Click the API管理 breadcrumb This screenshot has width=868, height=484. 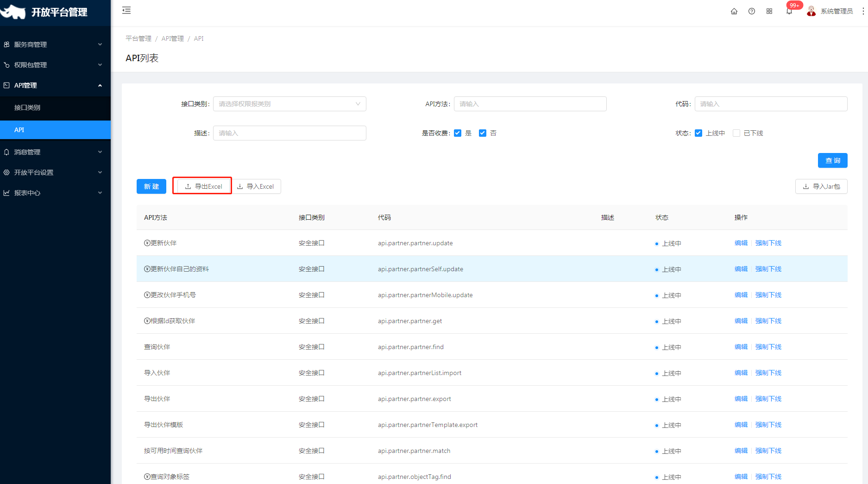pyautogui.click(x=172, y=38)
